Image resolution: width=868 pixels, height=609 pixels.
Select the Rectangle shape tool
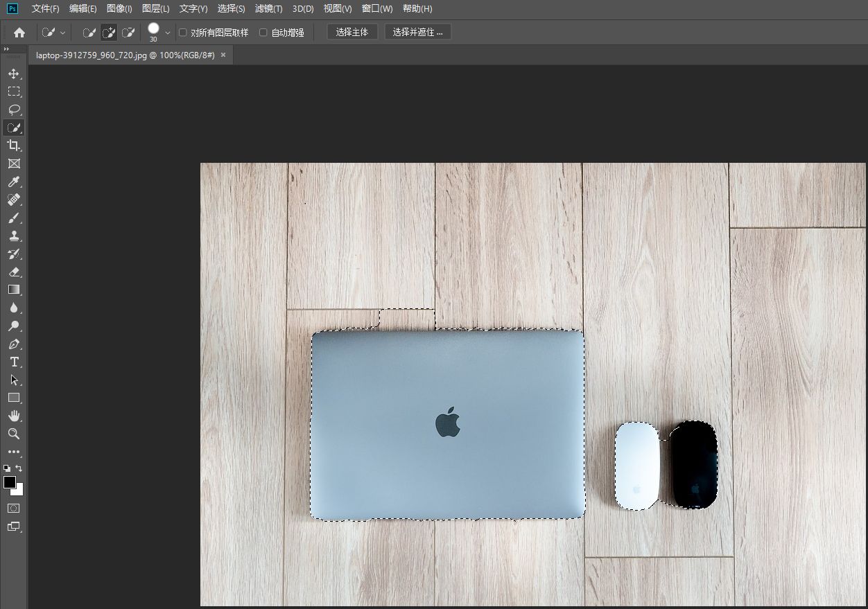(14, 398)
